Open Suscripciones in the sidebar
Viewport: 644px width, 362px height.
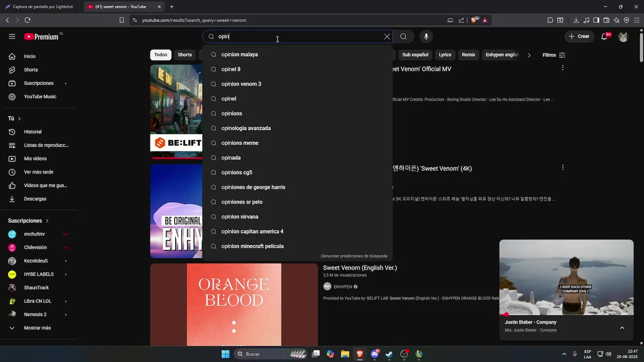click(38, 83)
